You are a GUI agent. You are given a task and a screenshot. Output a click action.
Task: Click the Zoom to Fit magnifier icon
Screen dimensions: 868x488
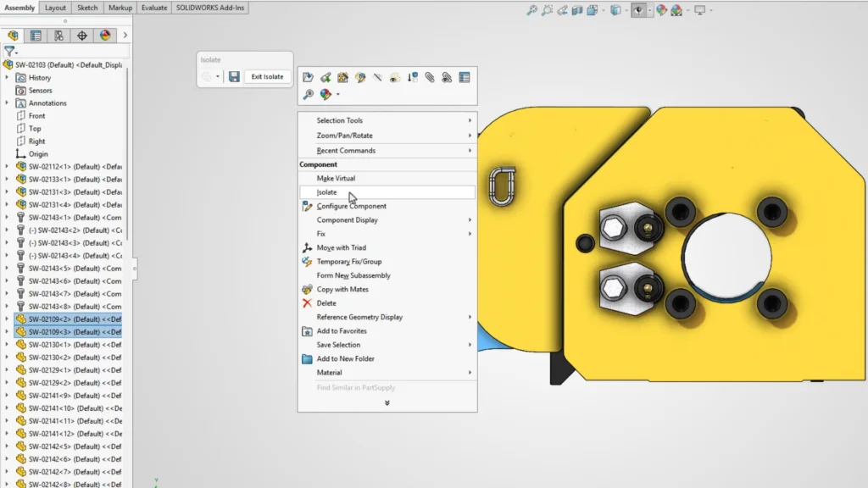pos(531,10)
